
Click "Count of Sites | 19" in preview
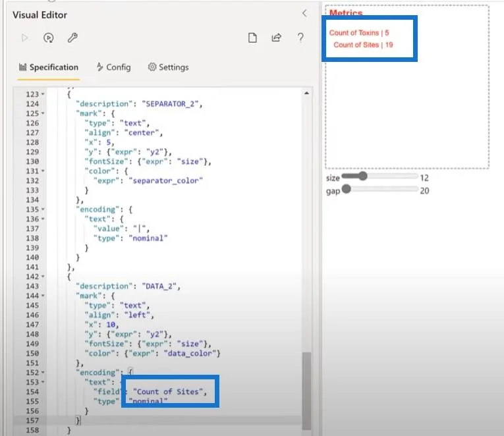tap(363, 45)
